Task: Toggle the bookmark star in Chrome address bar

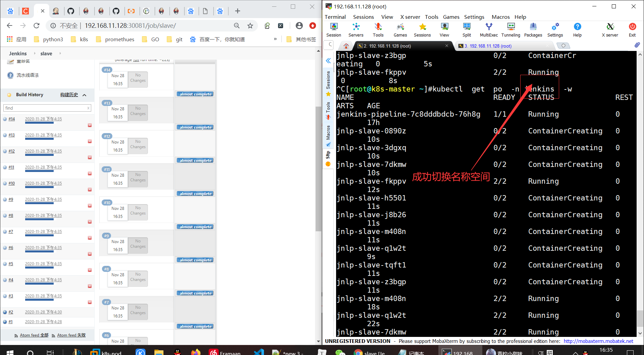Action: pyautogui.click(x=250, y=25)
